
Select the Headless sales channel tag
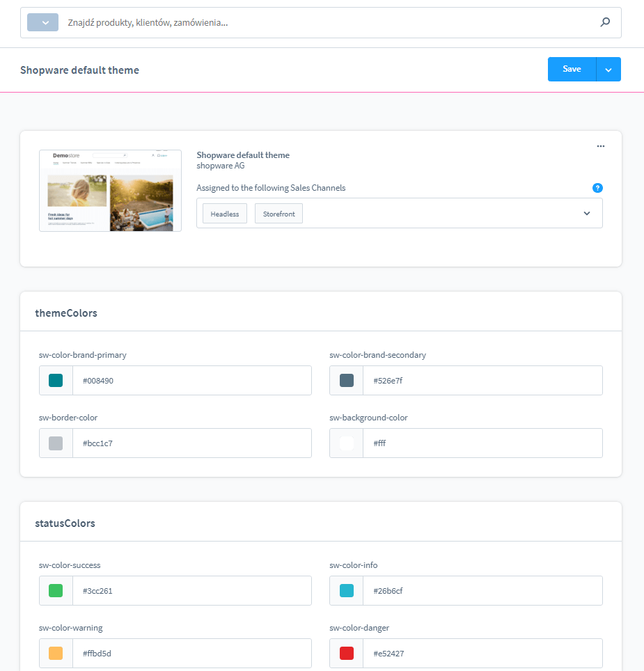[224, 213]
